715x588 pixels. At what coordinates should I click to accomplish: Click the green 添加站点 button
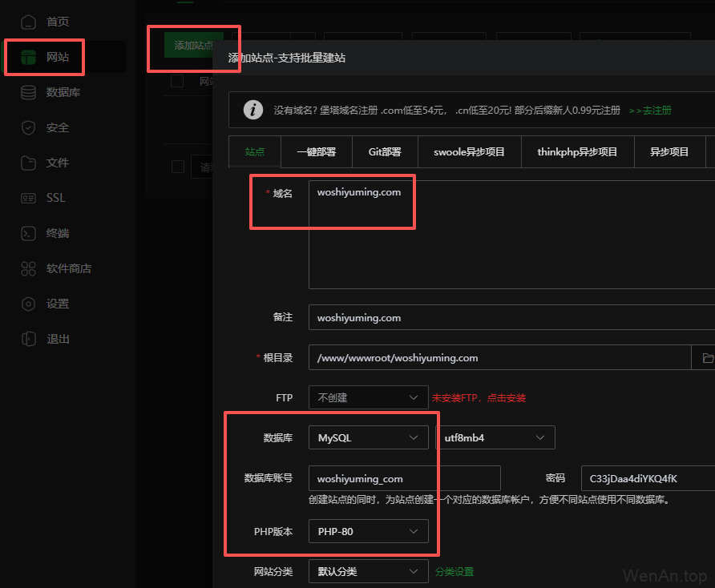point(193,46)
